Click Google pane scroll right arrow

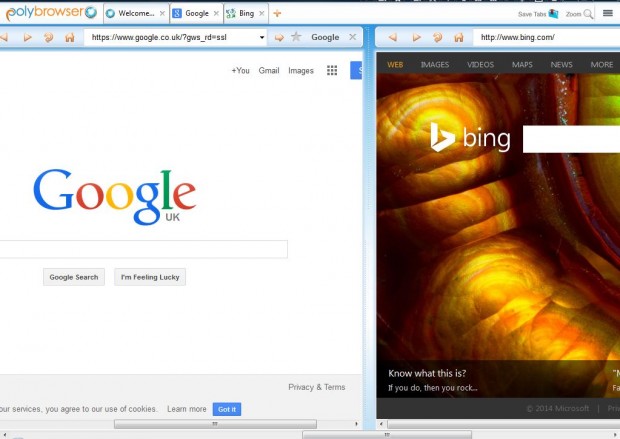click(x=356, y=424)
